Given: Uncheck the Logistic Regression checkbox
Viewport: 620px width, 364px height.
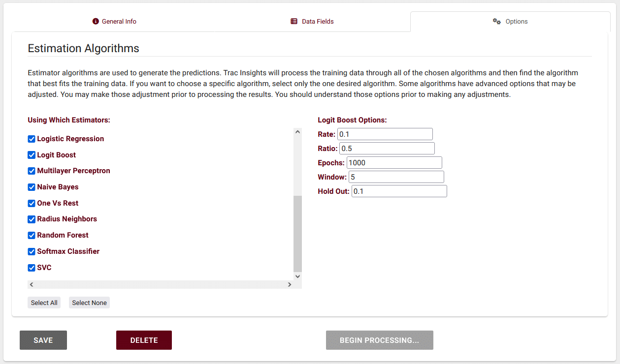Looking at the screenshot, I should pyautogui.click(x=32, y=139).
